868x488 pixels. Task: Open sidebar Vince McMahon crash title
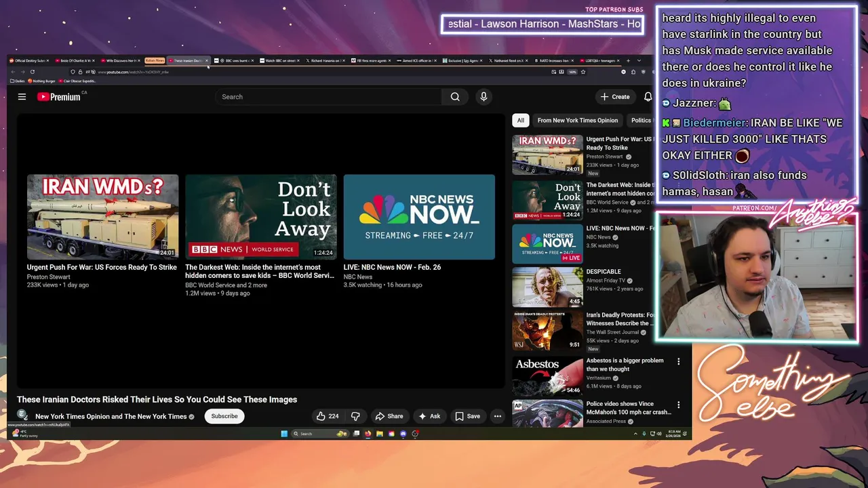629,408
